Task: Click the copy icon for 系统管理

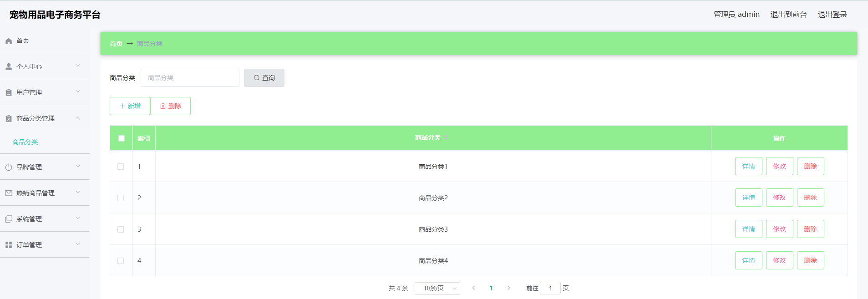Action: [9, 219]
